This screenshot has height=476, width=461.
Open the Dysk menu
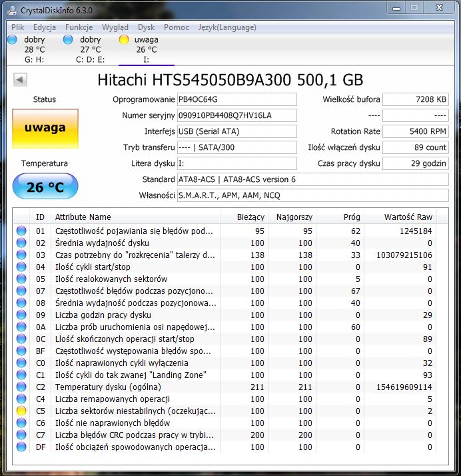(x=146, y=27)
